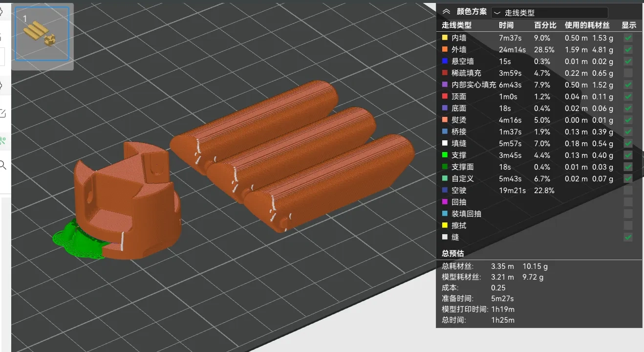Toggle visibility checkbox for 自定义
This screenshot has width=644, height=352.
628,178
